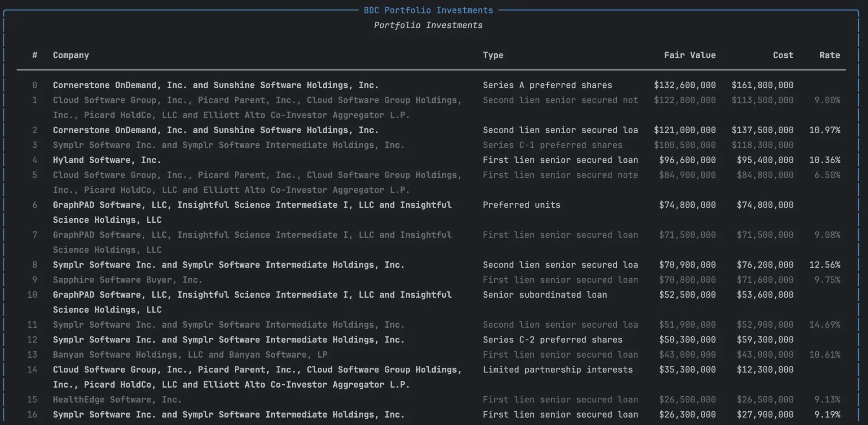The height and width of the screenshot is (425, 868).
Task: Click the Type column header
Action: pos(493,55)
